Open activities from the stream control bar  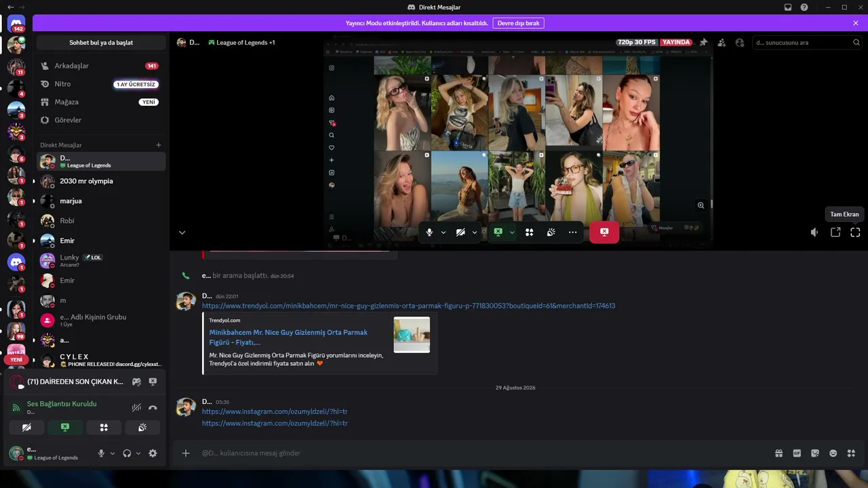click(530, 232)
